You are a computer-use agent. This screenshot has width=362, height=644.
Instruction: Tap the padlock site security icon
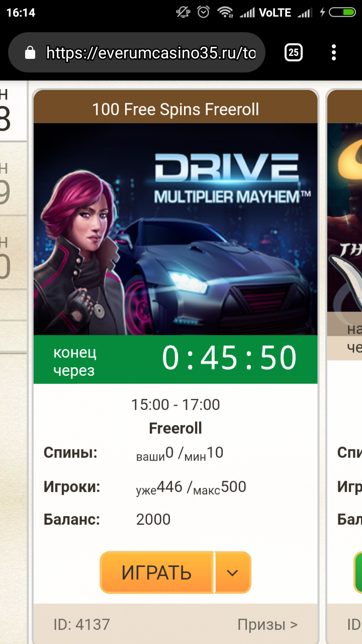tap(30, 53)
